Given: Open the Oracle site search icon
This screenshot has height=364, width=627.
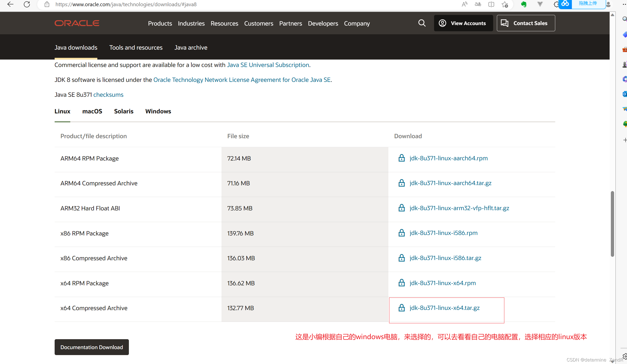Looking at the screenshot, I should [x=422, y=23].
